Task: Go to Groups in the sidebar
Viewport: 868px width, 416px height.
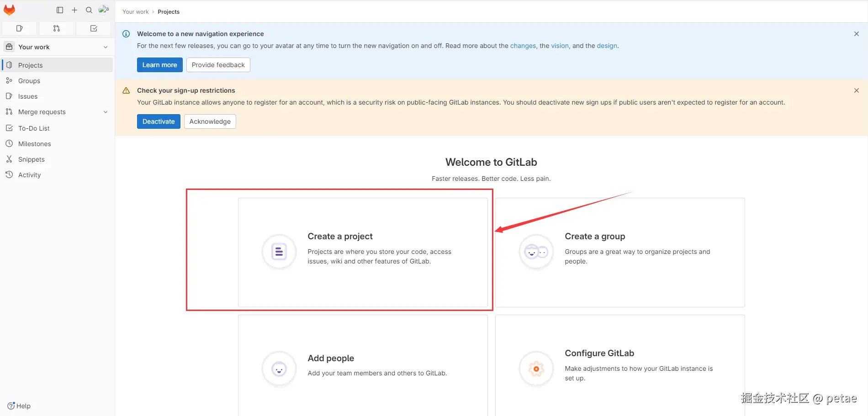Action: (58, 81)
